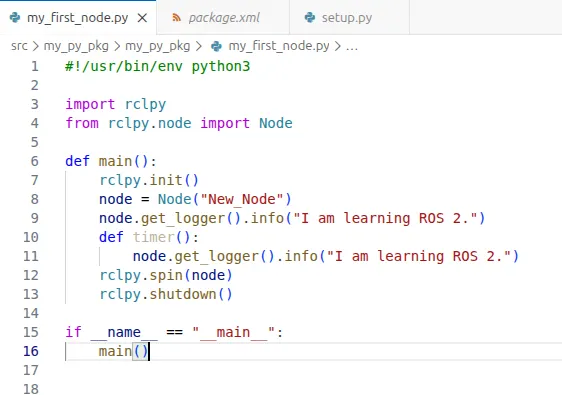Click the "New_Node" string on line 8

coord(242,199)
